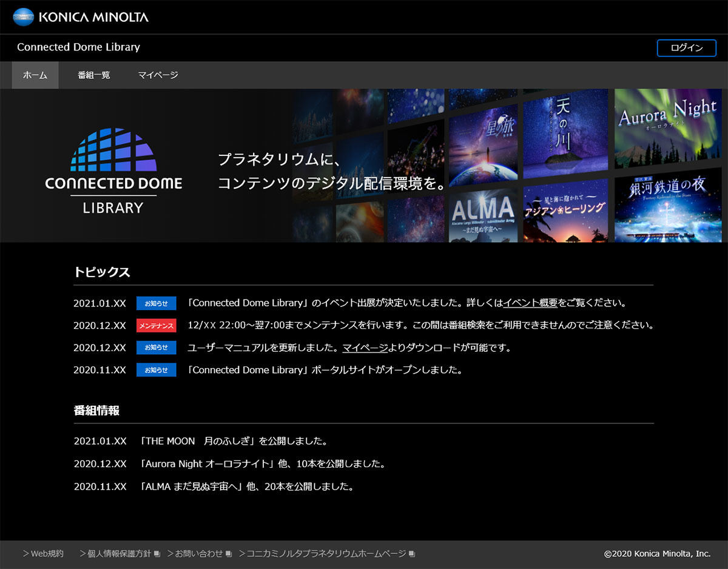
Task: Click the event exhibition announcement text
Action: [406, 303]
